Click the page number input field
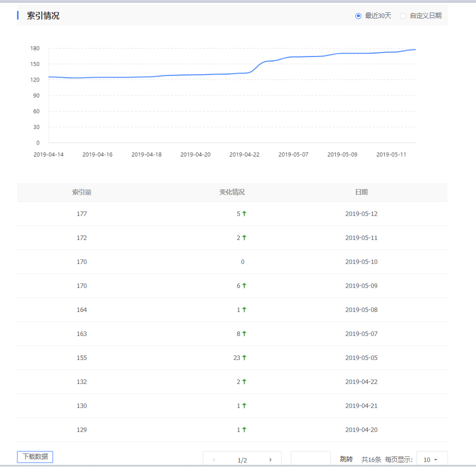 (310, 459)
